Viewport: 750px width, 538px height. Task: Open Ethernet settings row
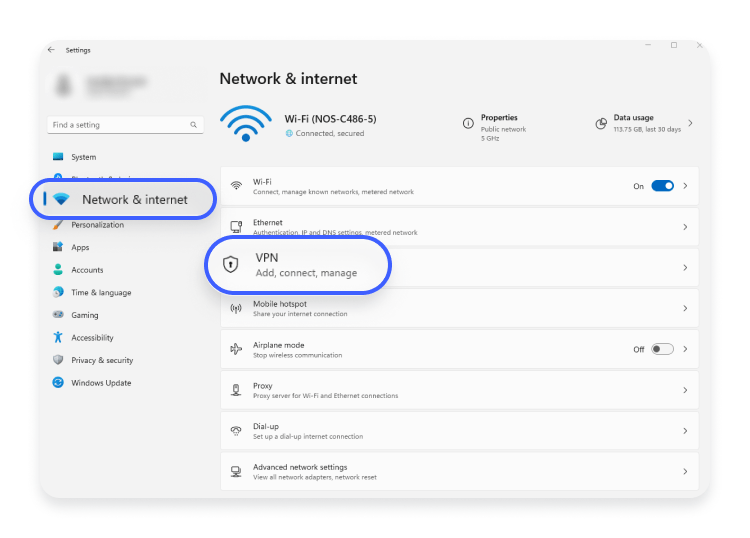pos(459,227)
